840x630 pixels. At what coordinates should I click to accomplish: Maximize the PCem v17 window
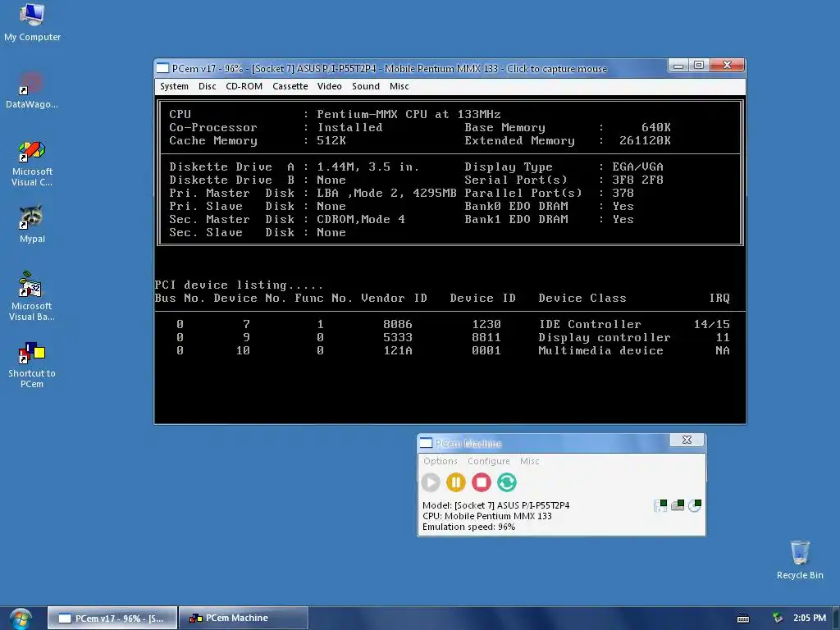tap(699, 66)
